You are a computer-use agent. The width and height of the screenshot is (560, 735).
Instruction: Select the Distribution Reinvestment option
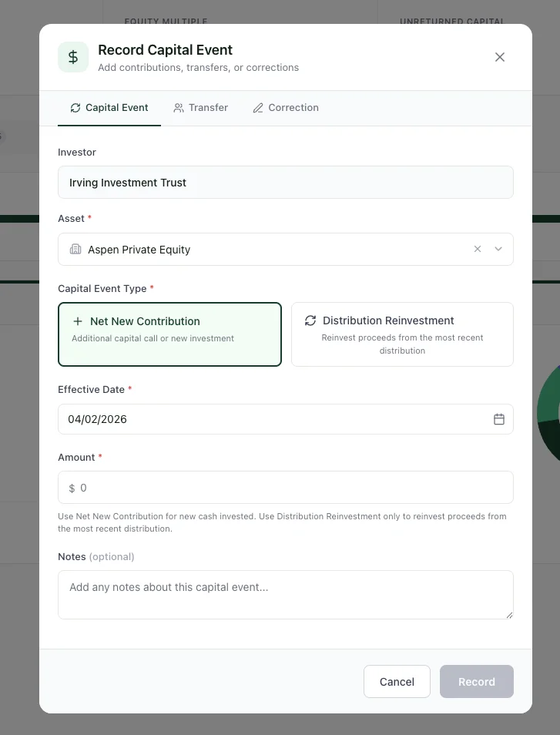pos(402,334)
